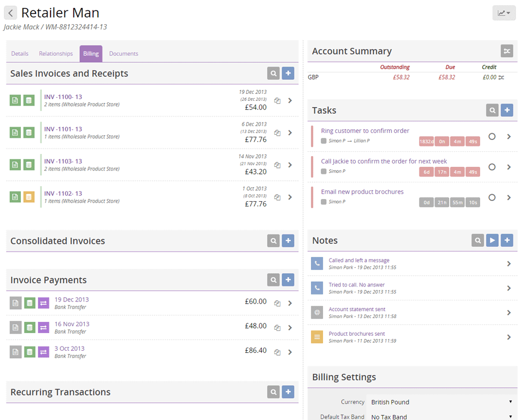Viewport: 522px width, 420px height.
Task: Open the Currency dropdown showing British Pound
Action: [441, 402]
